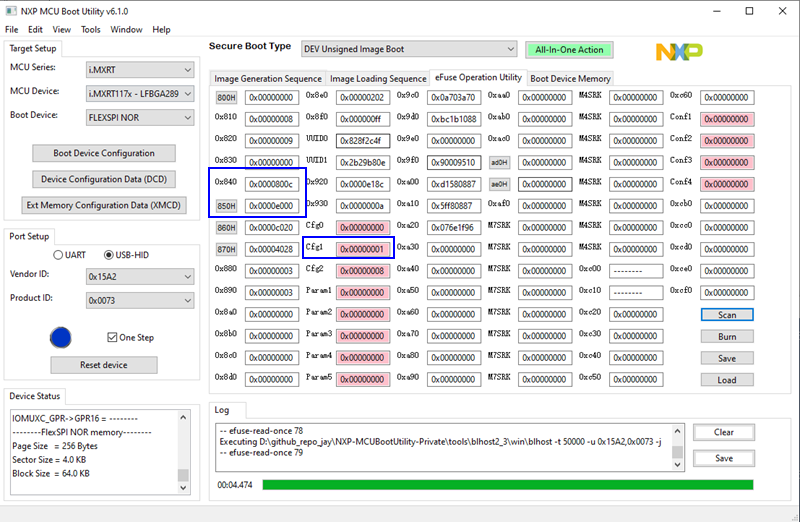Screen dimensions: 800x522
Task: Click the Reset device button
Action: 104,365
